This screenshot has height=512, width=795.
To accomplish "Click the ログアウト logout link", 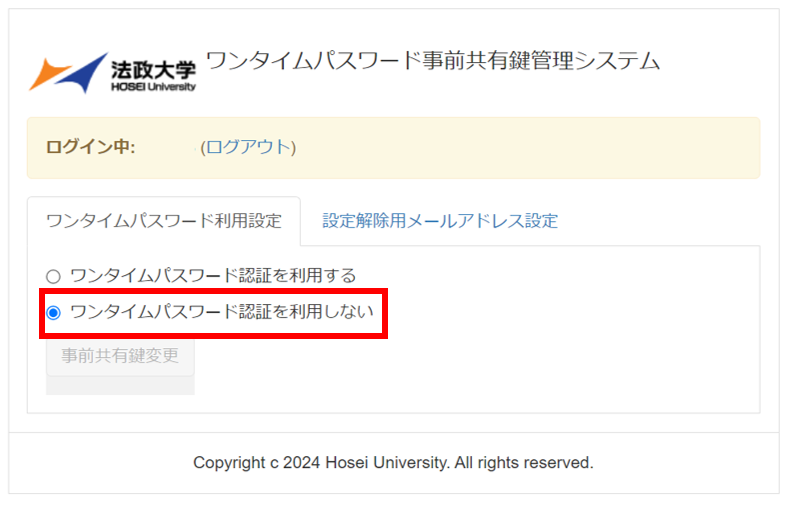I will tap(248, 147).
